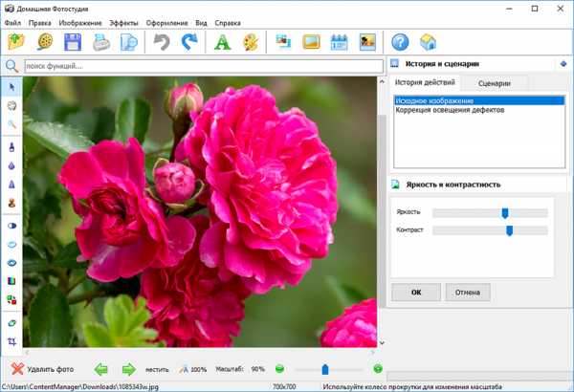
Task: Go to next photo with green right arrow
Action: [x=128, y=369]
